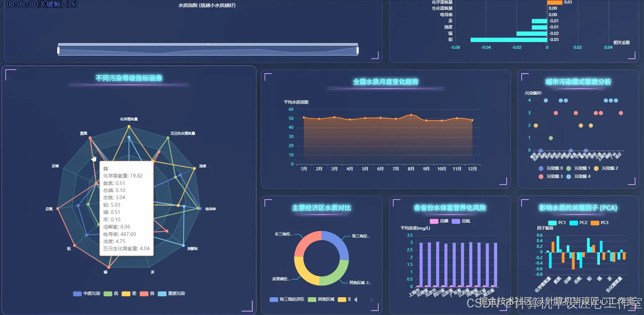Click left handle of water index zoom slider
The image size is (644, 315).
58,50
